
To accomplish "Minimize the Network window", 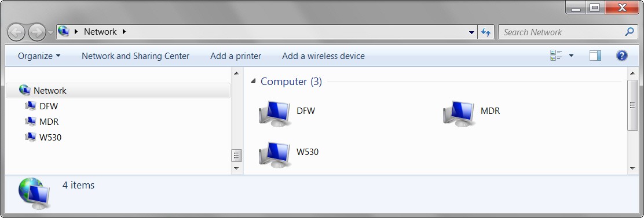I will [576, 8].
